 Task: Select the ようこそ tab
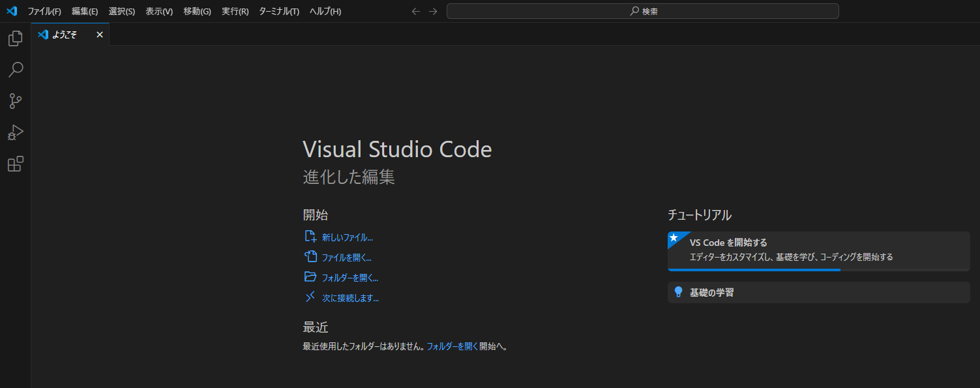pos(64,34)
